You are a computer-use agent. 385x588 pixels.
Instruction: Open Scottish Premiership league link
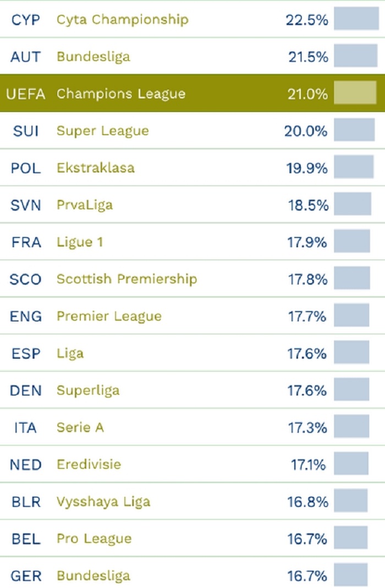click(x=127, y=279)
